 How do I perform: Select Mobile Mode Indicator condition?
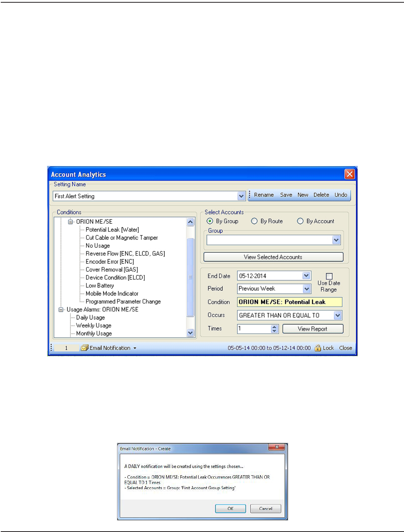(112, 294)
